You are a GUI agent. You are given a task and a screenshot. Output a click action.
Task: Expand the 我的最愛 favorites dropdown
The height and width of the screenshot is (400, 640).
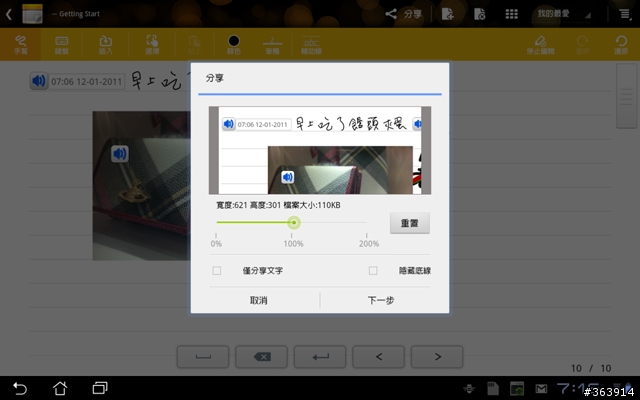(x=563, y=14)
